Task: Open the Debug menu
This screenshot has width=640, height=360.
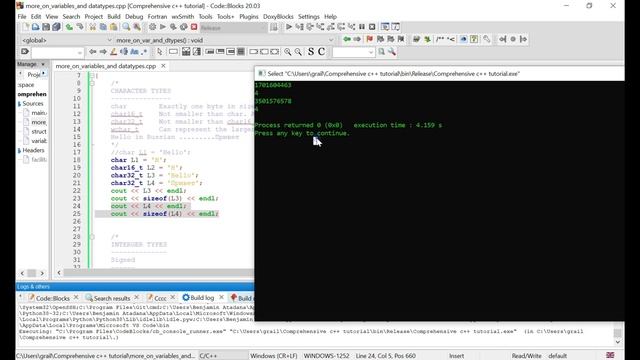Action: (134, 17)
